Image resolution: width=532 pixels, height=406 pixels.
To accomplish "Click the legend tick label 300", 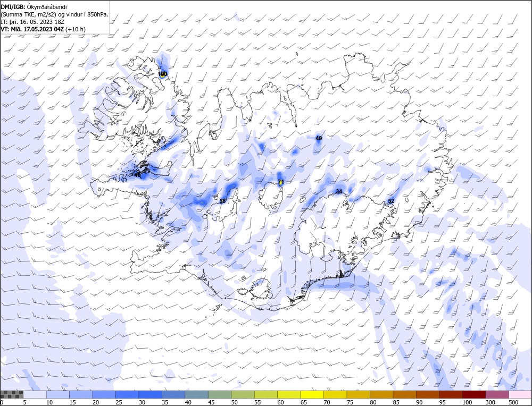I will (490, 402).
